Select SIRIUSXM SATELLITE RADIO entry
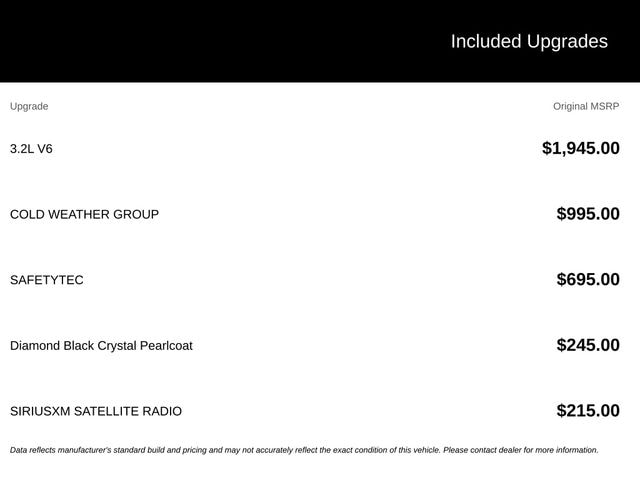This screenshot has height=480, width=640. pyautogui.click(x=96, y=411)
